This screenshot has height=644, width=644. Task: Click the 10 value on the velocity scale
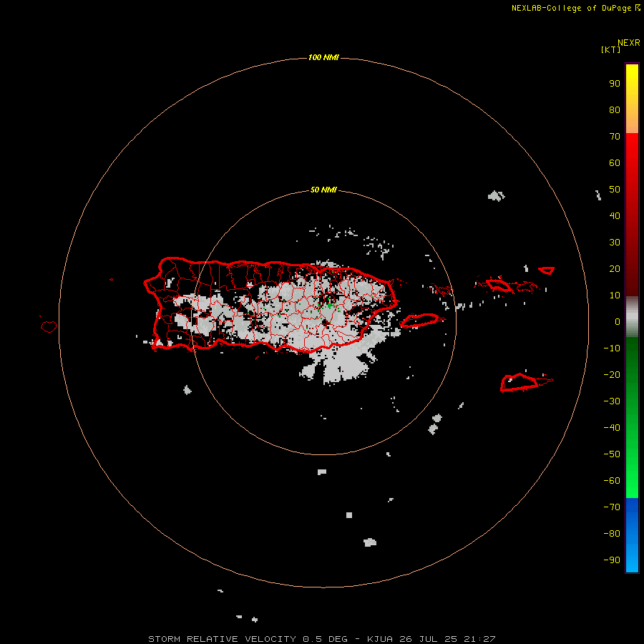(615, 296)
